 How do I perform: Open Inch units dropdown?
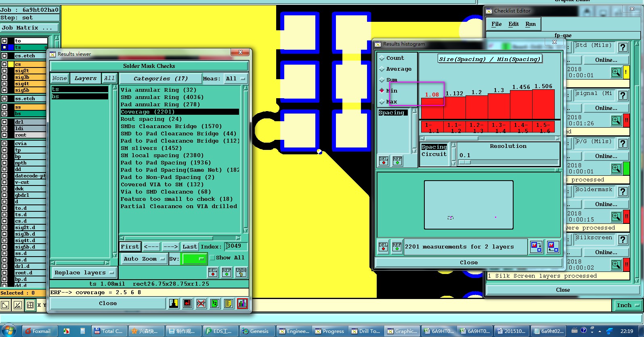point(628,305)
